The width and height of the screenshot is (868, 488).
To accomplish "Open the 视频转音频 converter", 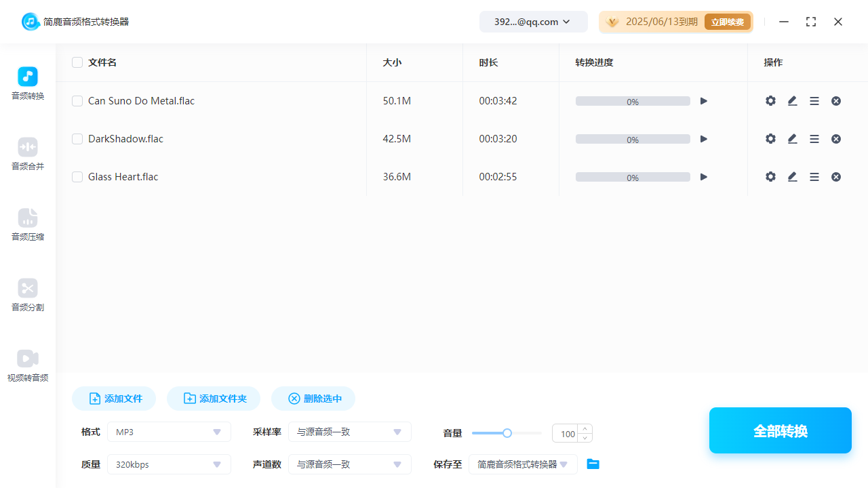I will [27, 366].
